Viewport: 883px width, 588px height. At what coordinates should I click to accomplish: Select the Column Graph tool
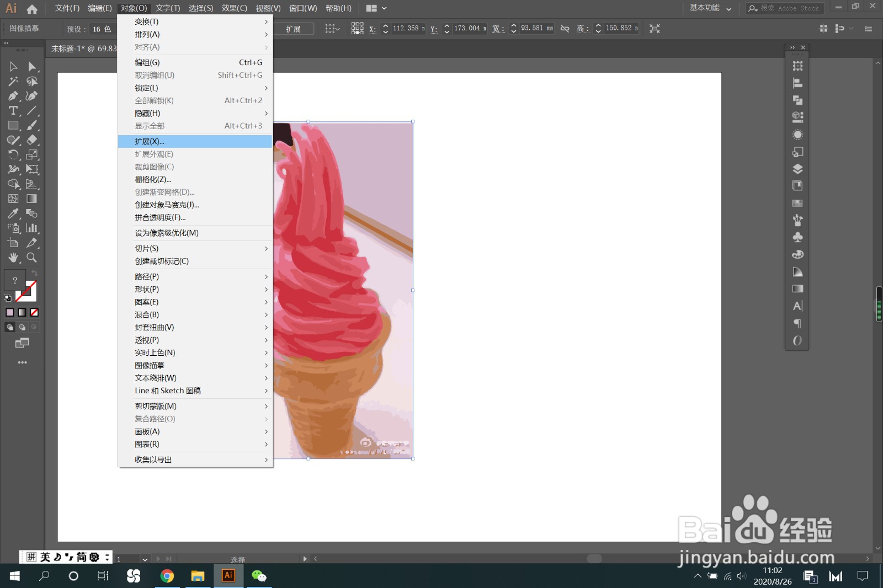coord(32,228)
